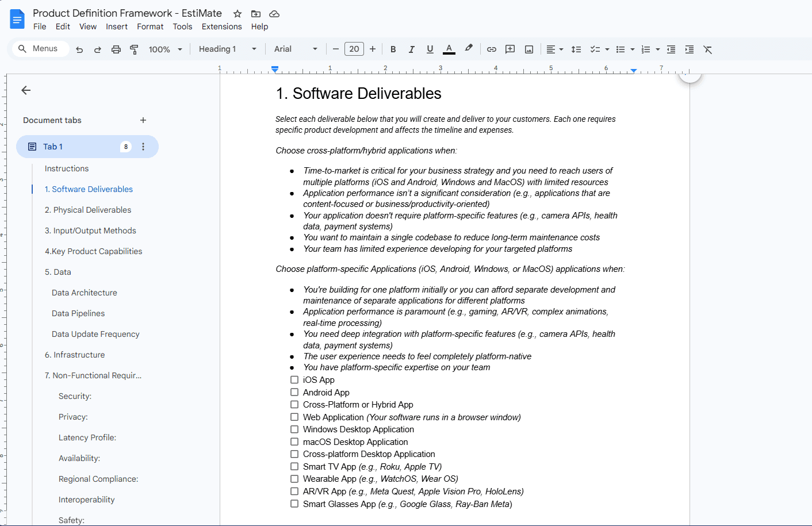Open the Tools menu
Image resolution: width=812 pixels, height=526 pixels.
point(183,26)
